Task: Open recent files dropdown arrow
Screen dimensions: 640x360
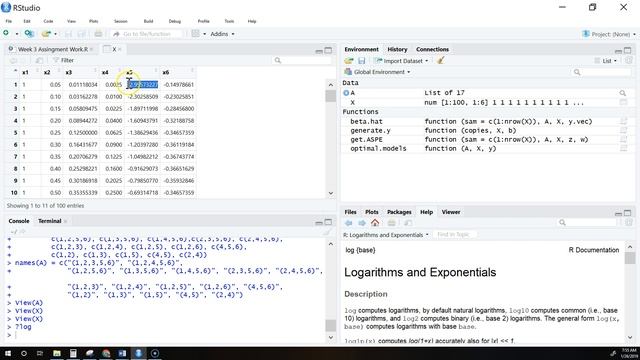Action: (x=56, y=34)
